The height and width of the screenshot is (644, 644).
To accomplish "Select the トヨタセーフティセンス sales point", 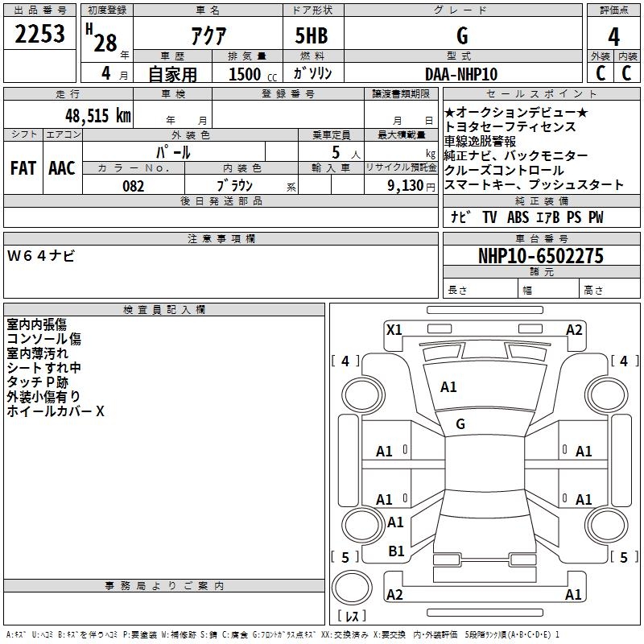I will [x=510, y=126].
